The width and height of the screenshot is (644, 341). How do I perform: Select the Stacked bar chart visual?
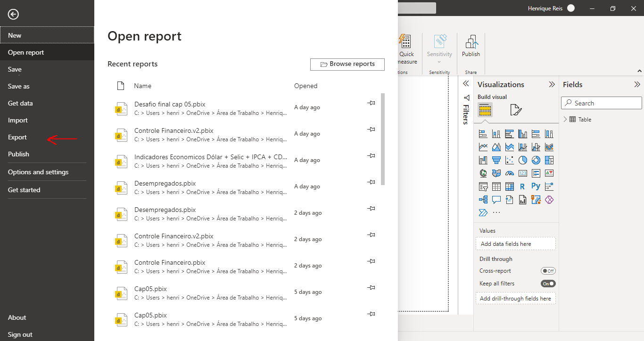483,134
